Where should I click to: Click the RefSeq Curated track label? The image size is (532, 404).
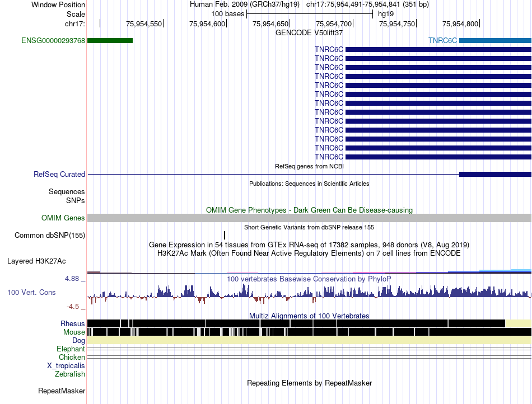[x=59, y=174]
